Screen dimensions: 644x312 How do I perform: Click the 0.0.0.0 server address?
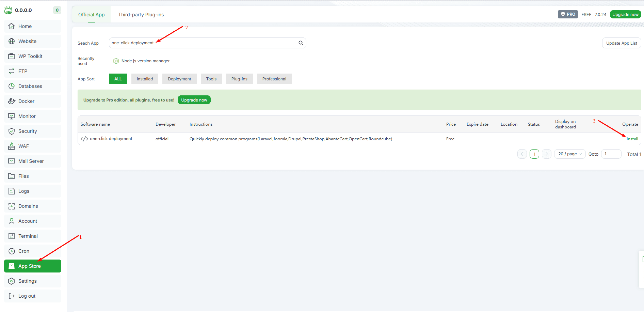[x=23, y=10]
